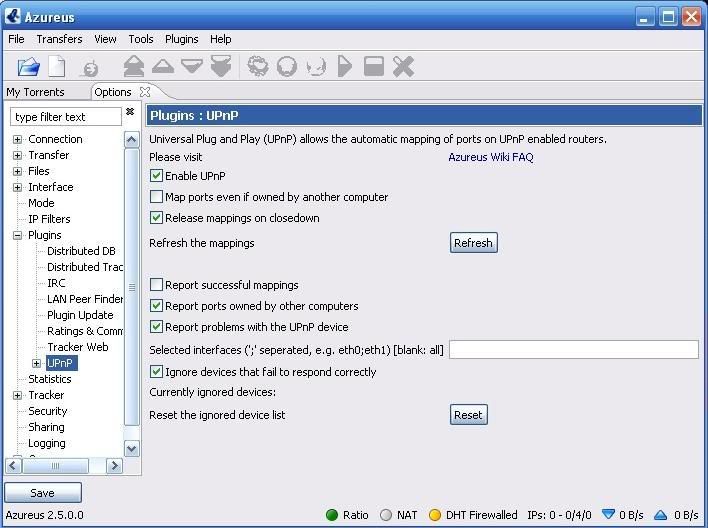This screenshot has height=528, width=708.
Task: Click the Selected interfaces input field
Action: (x=574, y=350)
